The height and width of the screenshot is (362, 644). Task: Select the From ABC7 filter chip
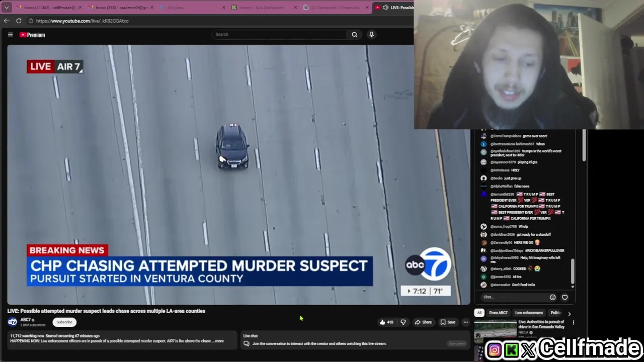click(x=498, y=313)
